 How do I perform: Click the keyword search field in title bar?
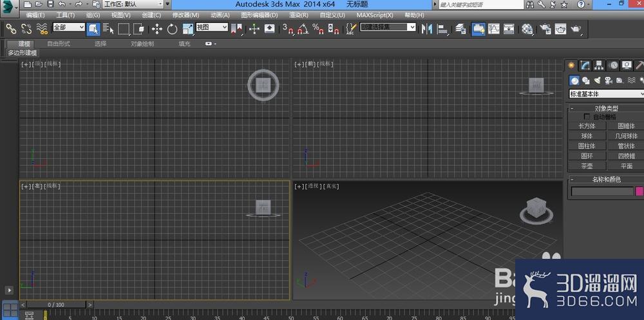(481, 5)
